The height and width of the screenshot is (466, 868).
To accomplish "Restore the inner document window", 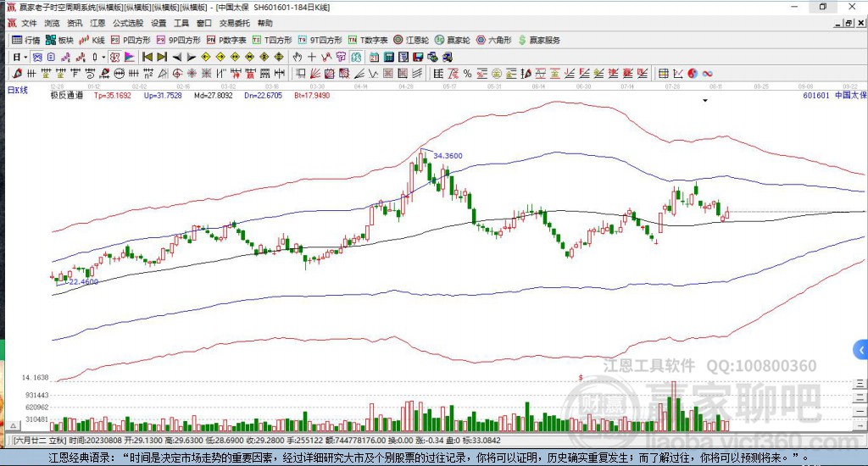I will pyautogui.click(x=849, y=23).
